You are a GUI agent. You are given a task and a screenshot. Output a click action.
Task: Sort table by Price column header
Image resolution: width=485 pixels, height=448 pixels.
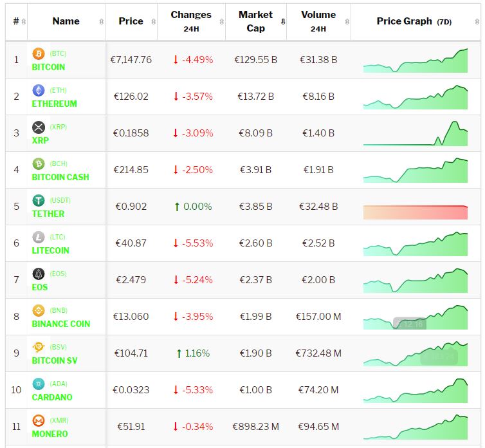(131, 21)
